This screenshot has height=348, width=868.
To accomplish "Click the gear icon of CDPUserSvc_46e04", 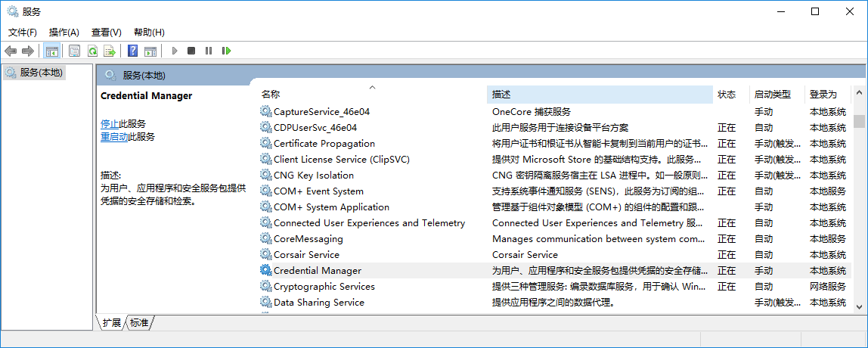I will (x=266, y=127).
